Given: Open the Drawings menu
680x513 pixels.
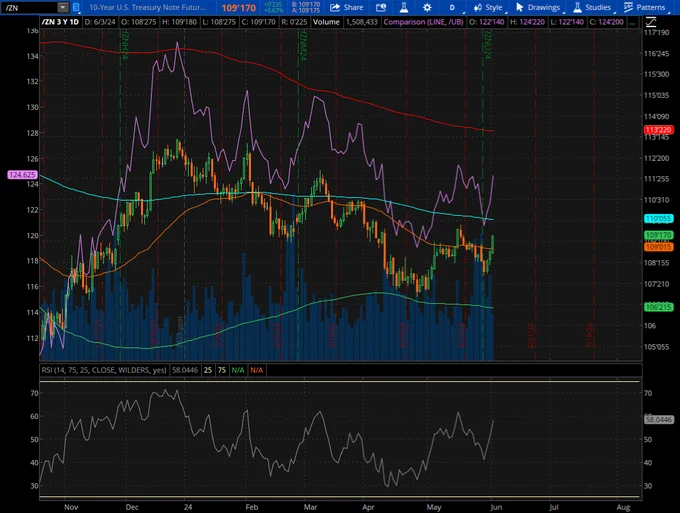Looking at the screenshot, I should point(538,7).
